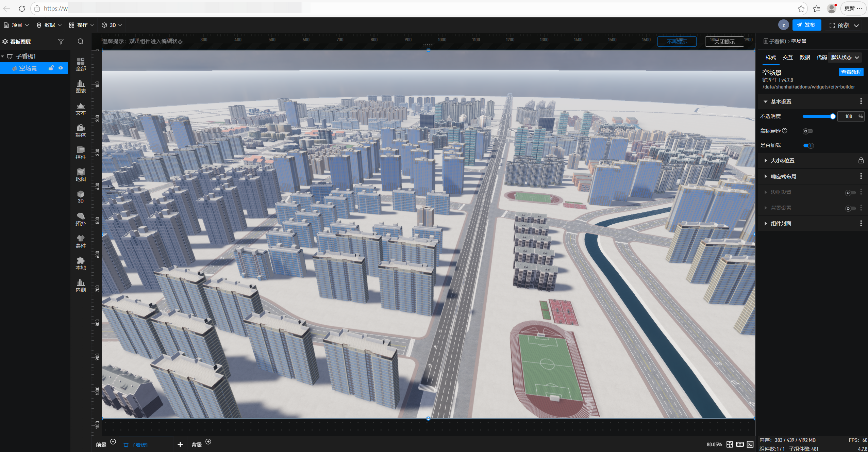This screenshot has width=868, height=452.
Task: Click the 控件 controls category icon
Action: point(81,153)
